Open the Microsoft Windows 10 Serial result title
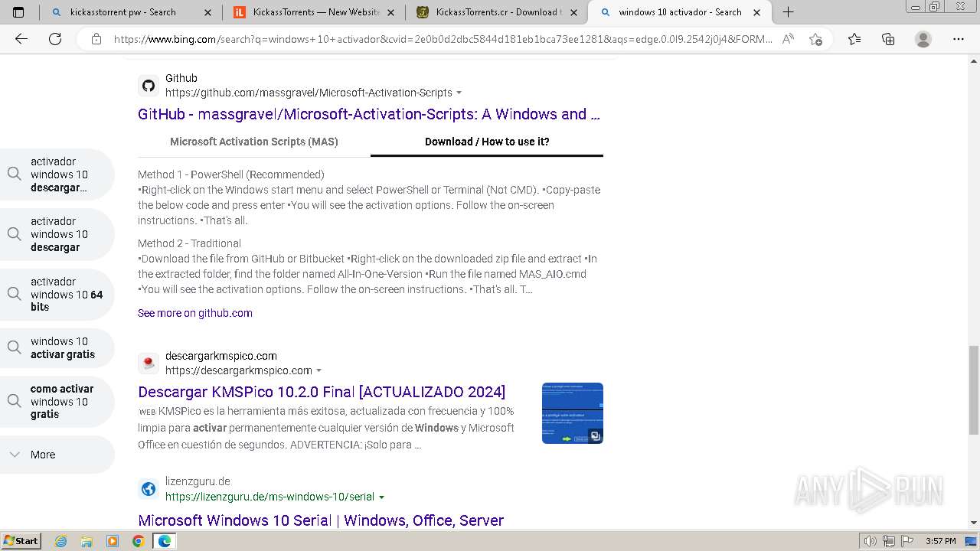The height and width of the screenshot is (551, 980). (321, 520)
